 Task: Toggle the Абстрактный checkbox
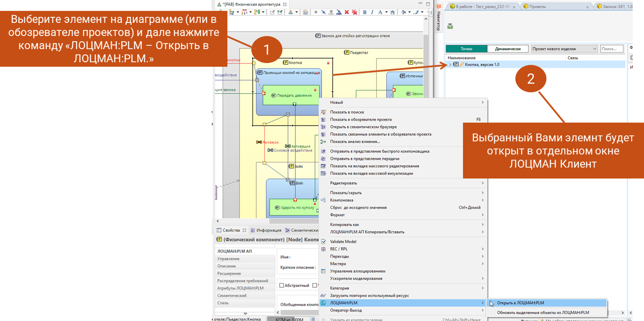point(282,285)
